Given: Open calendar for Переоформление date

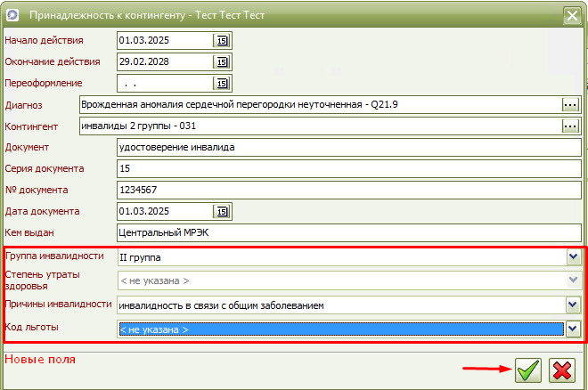Looking at the screenshot, I should tap(222, 84).
